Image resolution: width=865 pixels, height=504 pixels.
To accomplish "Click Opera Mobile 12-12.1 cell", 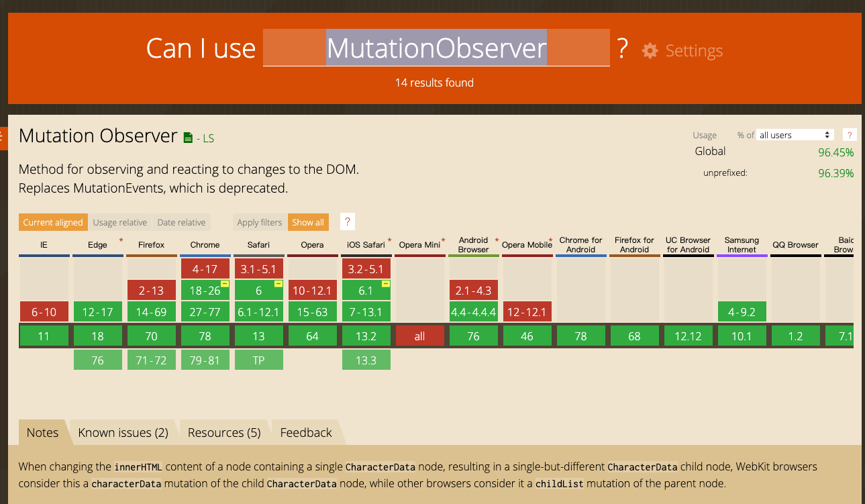I will (x=527, y=312).
